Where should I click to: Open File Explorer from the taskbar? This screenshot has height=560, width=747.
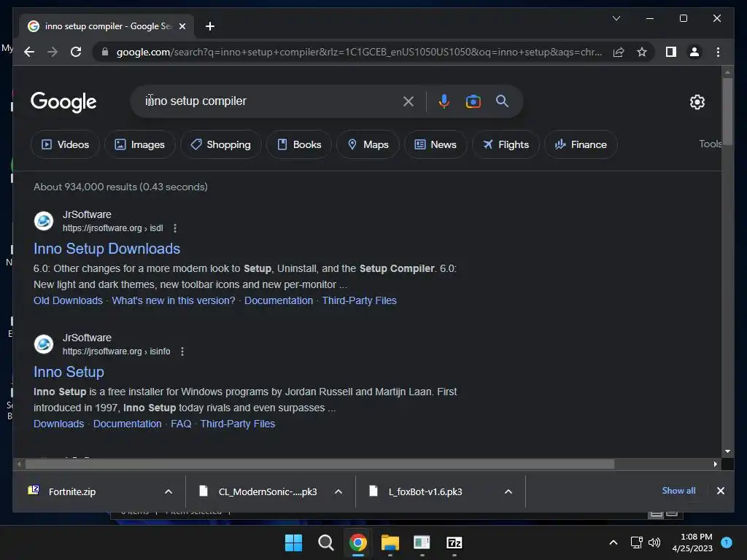390,542
